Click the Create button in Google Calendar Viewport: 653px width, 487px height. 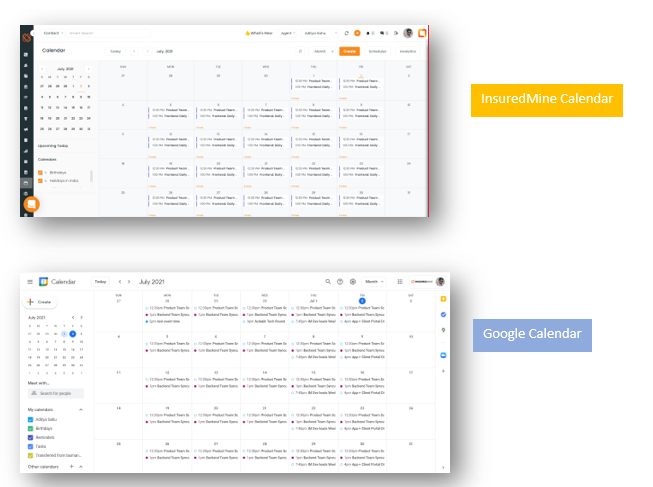point(40,302)
